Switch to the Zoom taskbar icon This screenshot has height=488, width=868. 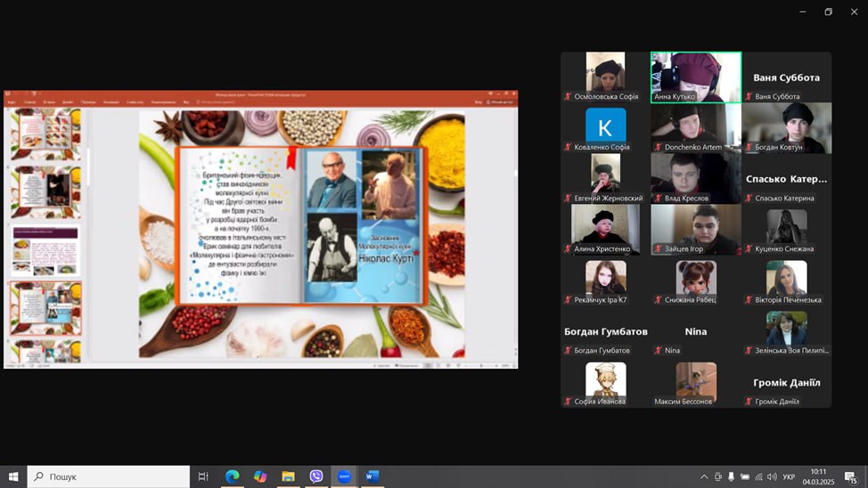click(x=344, y=476)
